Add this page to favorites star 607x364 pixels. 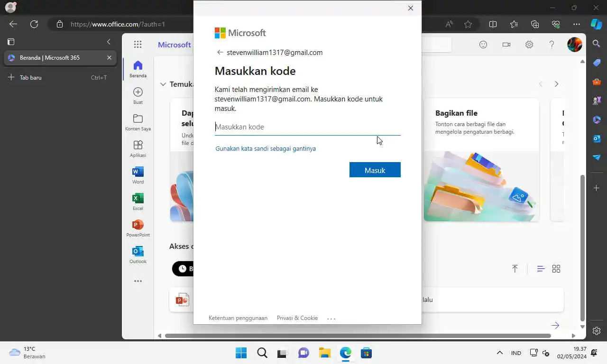468,24
